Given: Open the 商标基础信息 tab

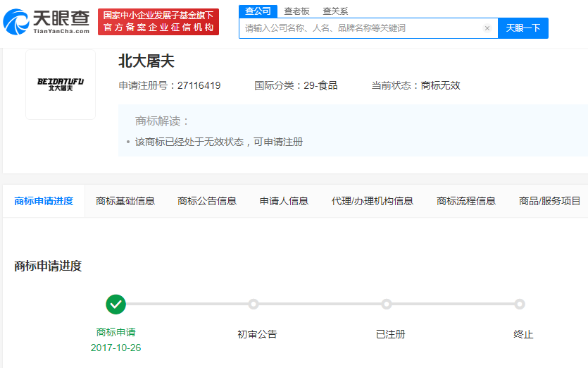Looking at the screenshot, I should (x=125, y=201).
